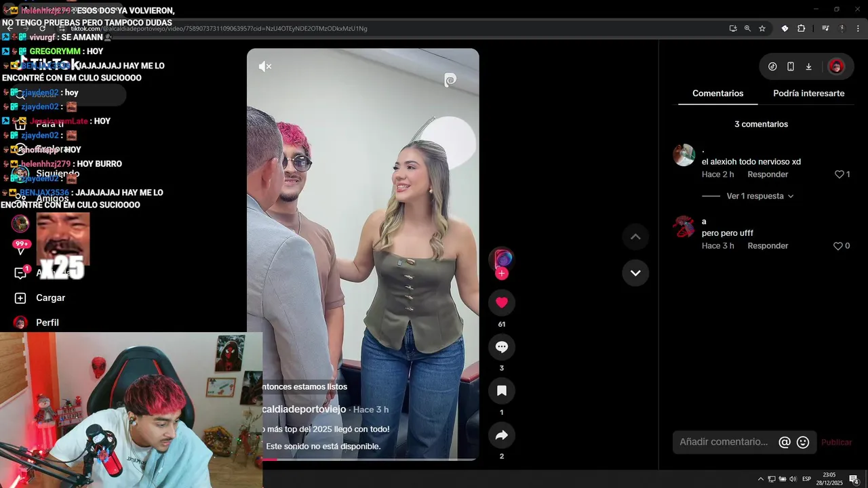Open the LIVE avatar icon with 99+ badge

point(20,223)
